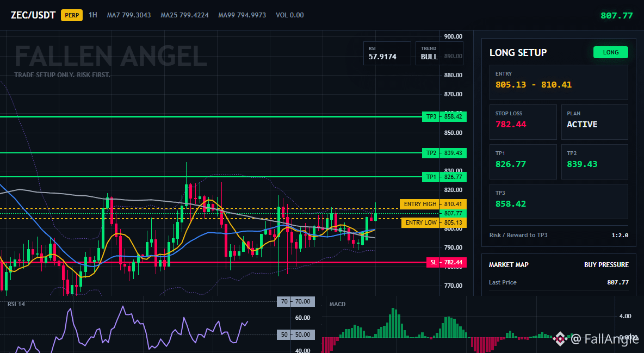Image resolution: width=644 pixels, height=353 pixels.
Task: Click the MA25 799.4224 indicator label
Action: coord(184,15)
